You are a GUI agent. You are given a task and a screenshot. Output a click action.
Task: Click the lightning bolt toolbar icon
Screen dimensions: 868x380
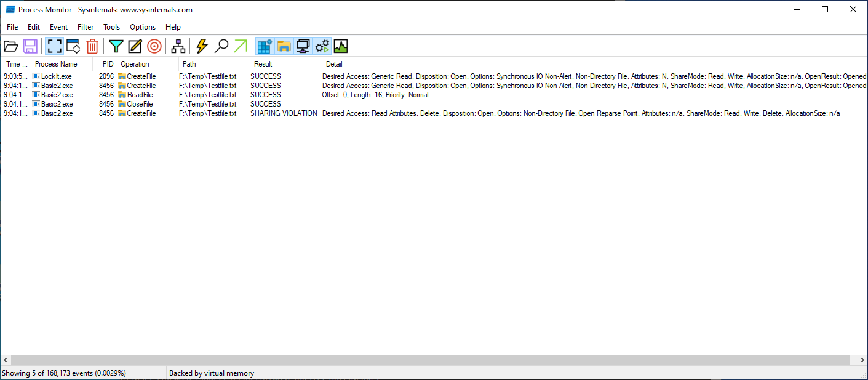202,46
